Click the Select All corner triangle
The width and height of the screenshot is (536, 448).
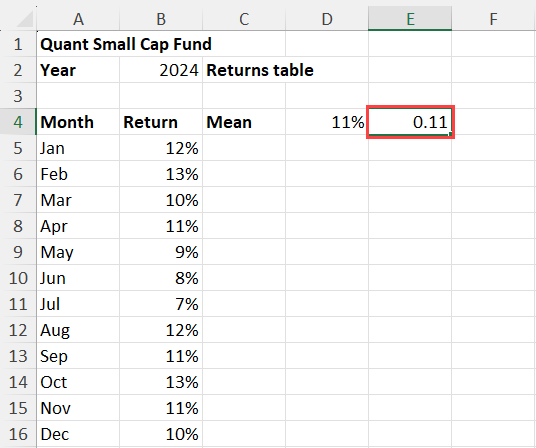point(24,19)
